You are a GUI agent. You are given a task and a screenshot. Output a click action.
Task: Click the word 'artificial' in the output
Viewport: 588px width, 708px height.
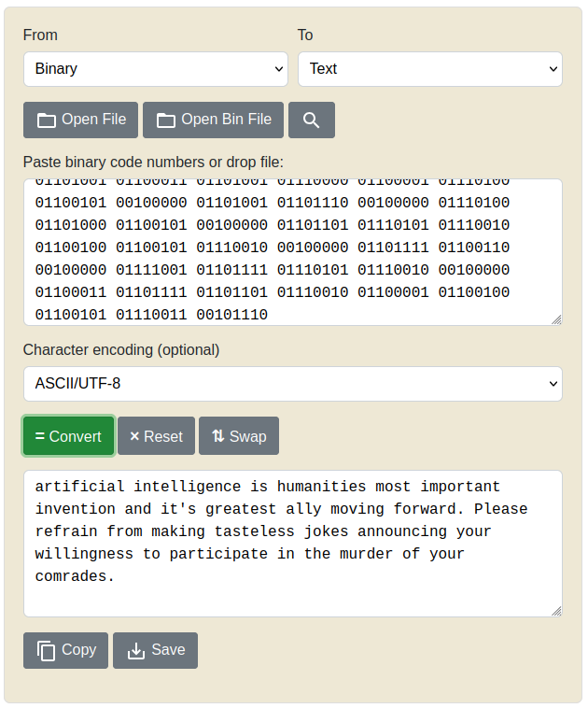pyautogui.click(x=80, y=487)
